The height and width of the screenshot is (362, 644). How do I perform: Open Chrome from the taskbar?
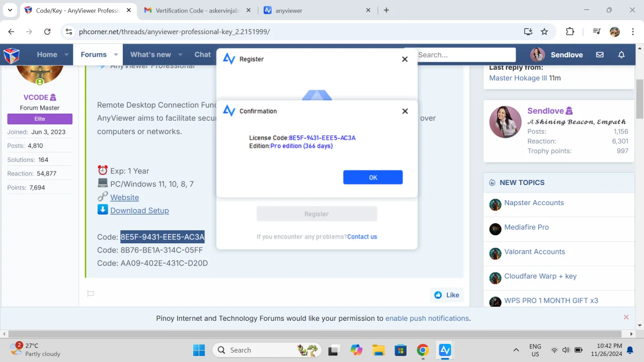tap(423, 350)
